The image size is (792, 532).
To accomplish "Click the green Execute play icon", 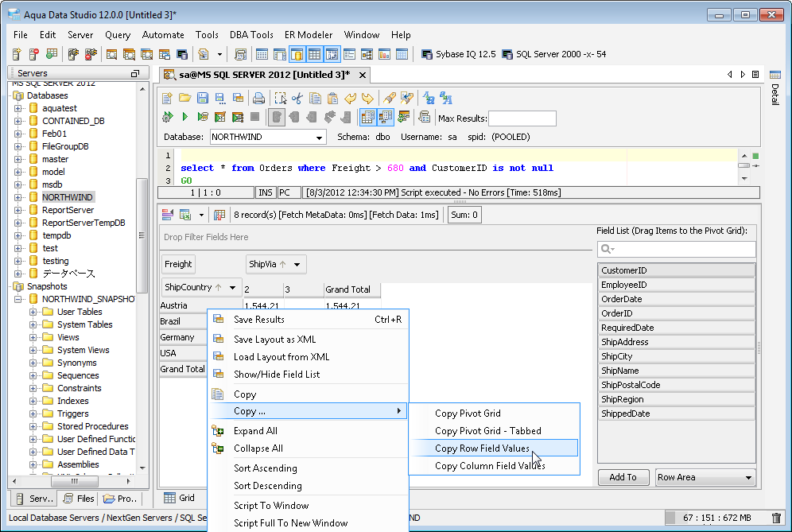I will (x=184, y=118).
